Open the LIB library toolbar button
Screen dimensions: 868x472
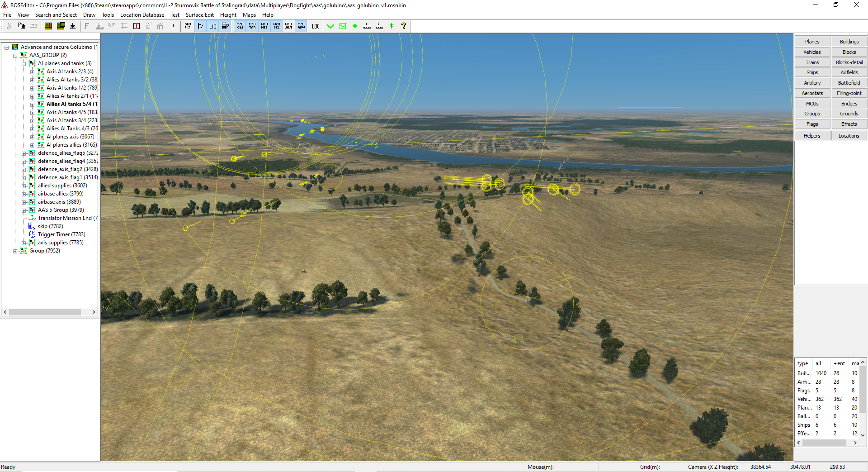coord(212,26)
